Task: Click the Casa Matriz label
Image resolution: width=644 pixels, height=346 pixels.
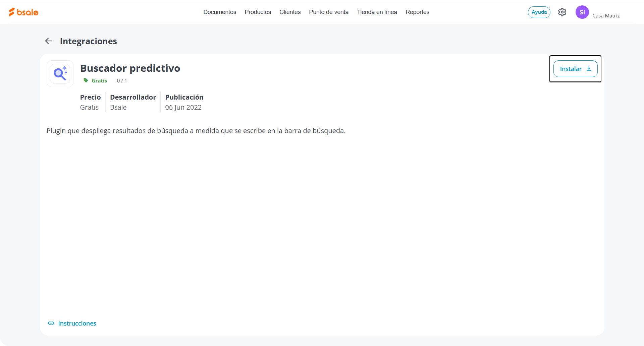Action: pos(606,15)
